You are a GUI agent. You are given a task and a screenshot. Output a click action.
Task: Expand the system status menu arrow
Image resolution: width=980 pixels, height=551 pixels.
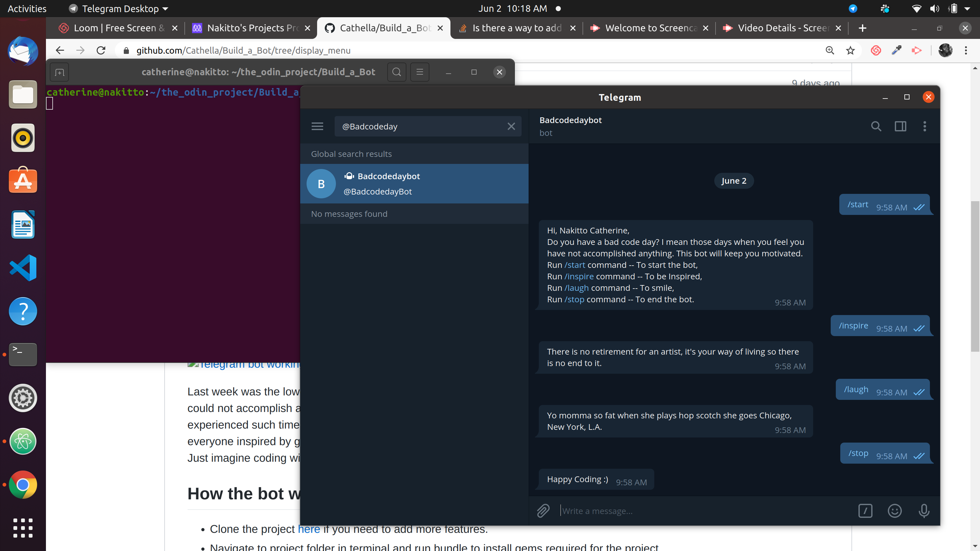967,8
